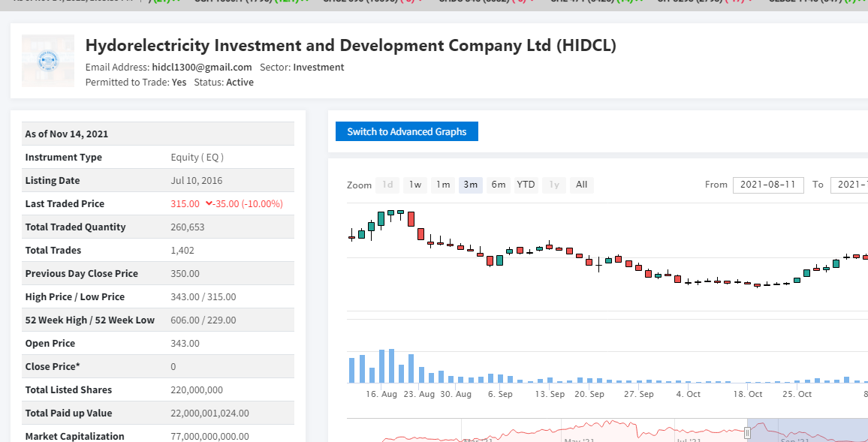Click the Listing Date row label
This screenshot has width=868, height=442.
[53, 180]
